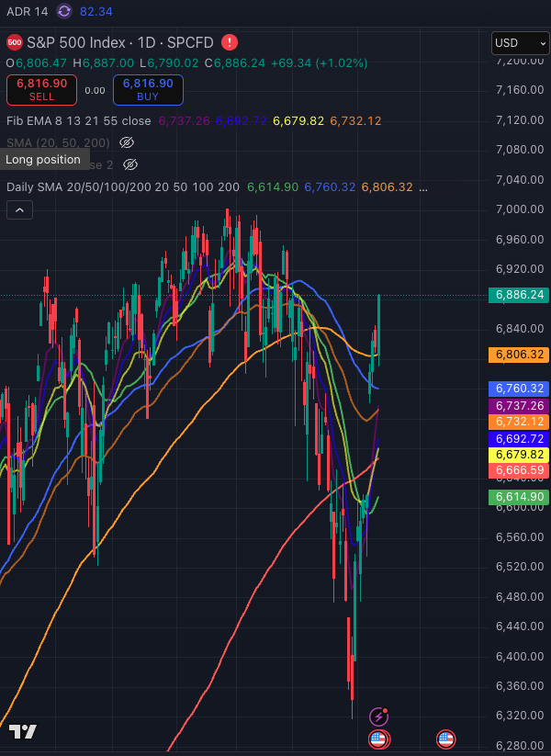Viewport: 551px width, 756px height.
Task: Click the 0.00 spread value between Sell and Buy
Action: pyautogui.click(x=95, y=90)
